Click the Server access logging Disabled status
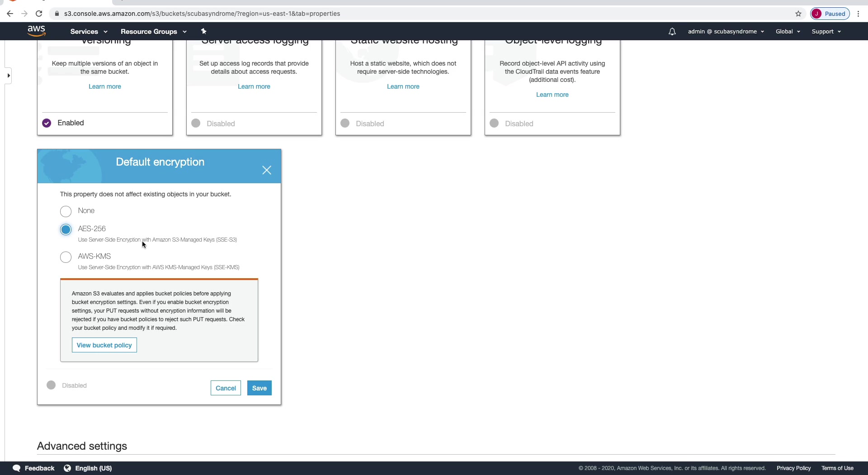The image size is (868, 475). [213, 123]
